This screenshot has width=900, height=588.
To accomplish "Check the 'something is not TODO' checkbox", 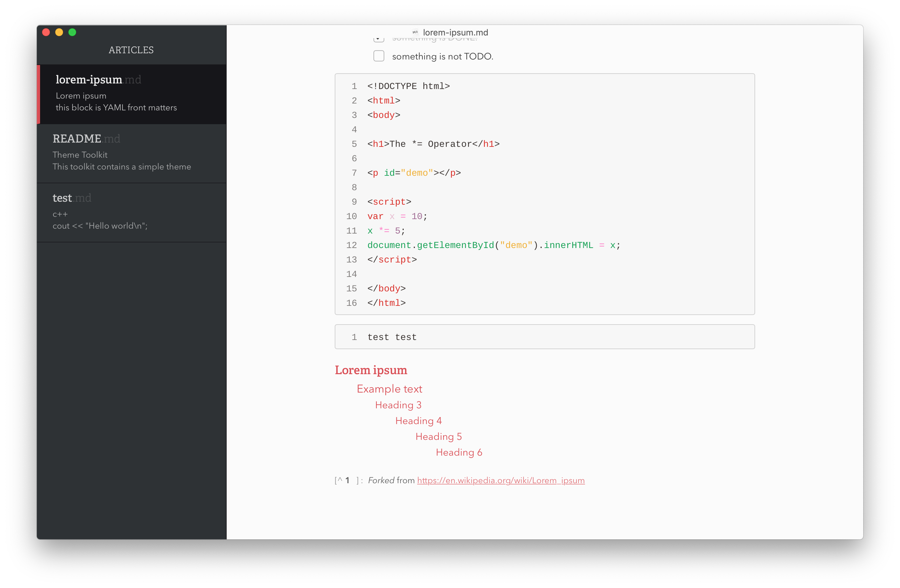I will pos(378,56).
